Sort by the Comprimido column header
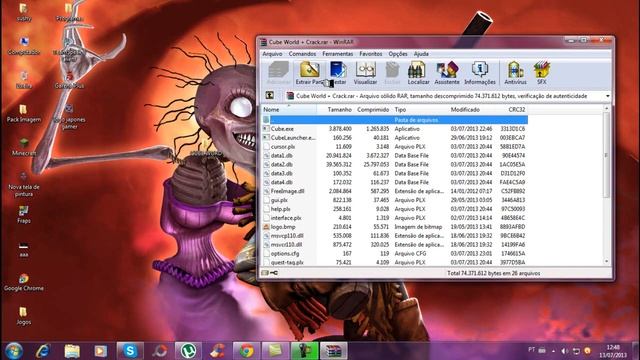This screenshot has height=360, width=640. tap(373, 109)
